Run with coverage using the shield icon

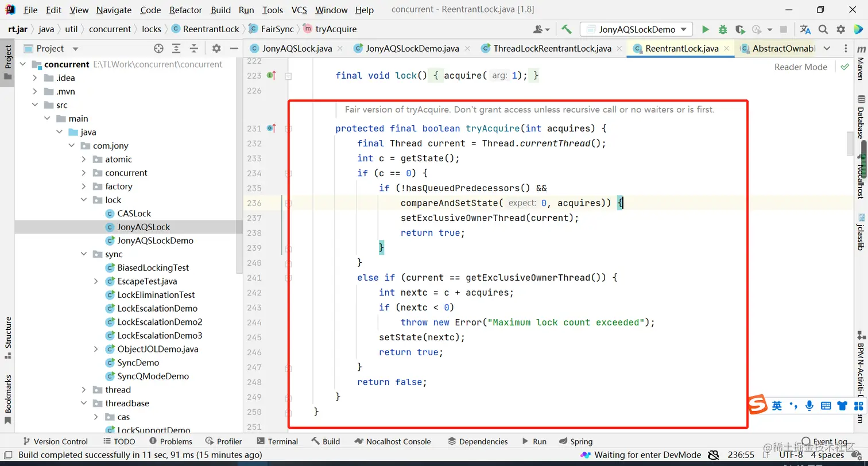(740, 29)
